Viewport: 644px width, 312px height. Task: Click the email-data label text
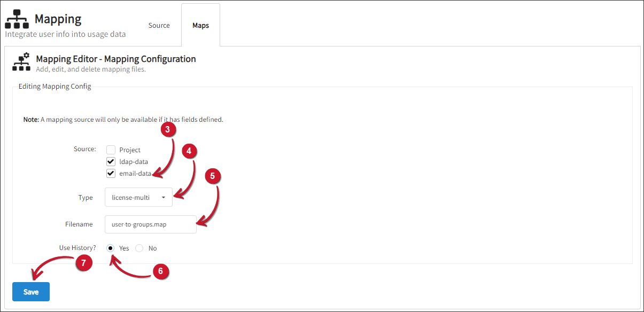tap(135, 174)
